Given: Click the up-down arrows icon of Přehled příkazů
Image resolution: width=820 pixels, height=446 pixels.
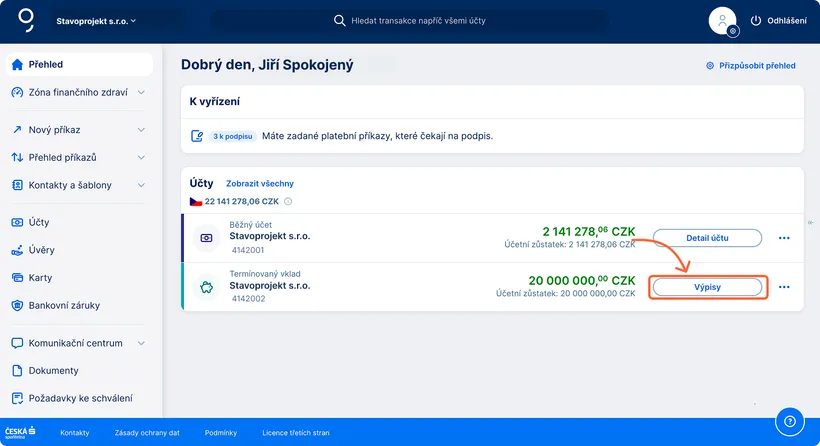Looking at the screenshot, I should 17,157.
